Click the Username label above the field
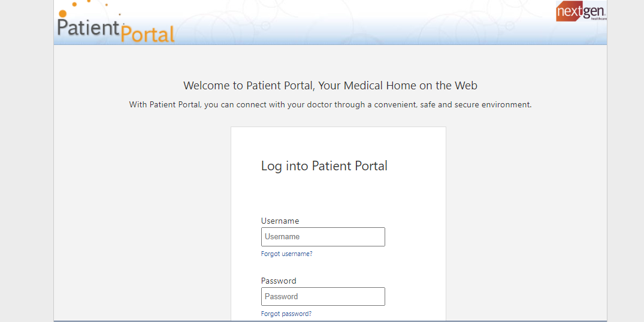 [x=280, y=221]
